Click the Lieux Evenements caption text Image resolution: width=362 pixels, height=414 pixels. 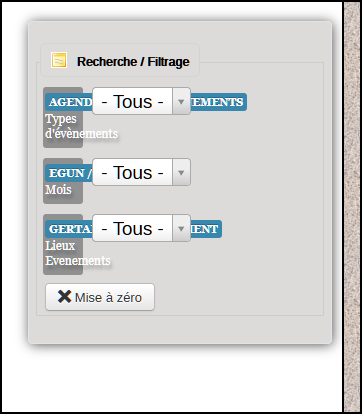[x=78, y=253]
